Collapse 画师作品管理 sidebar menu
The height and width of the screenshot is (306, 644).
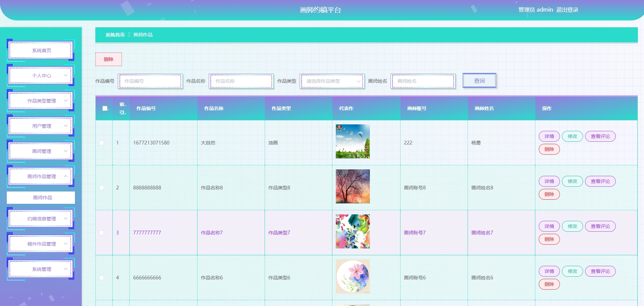tap(41, 177)
